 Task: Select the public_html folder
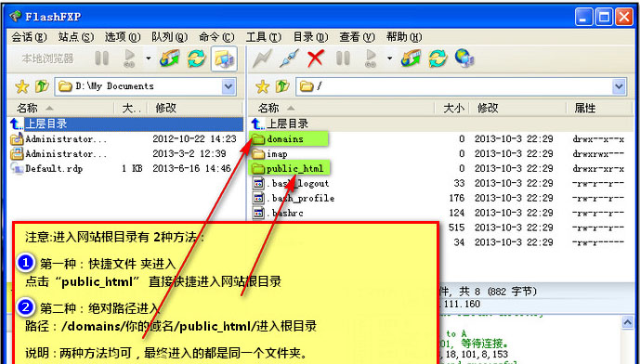tap(290, 168)
